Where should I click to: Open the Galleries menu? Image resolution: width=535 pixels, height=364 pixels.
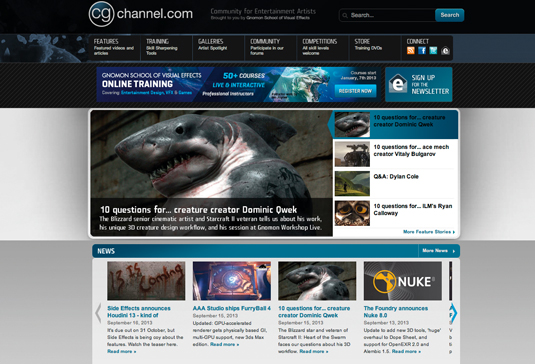pos(219,47)
